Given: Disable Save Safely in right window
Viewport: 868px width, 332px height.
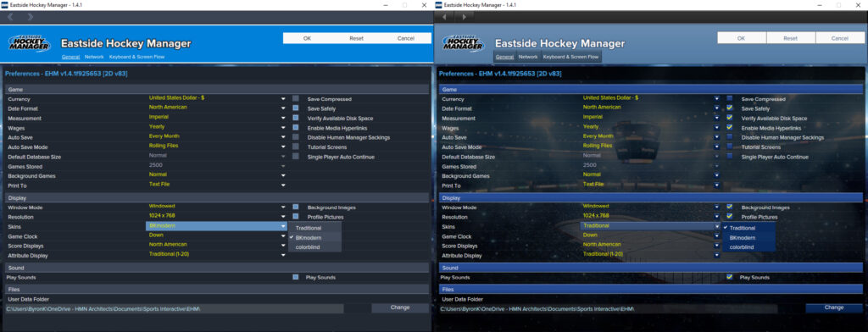Looking at the screenshot, I should pyautogui.click(x=730, y=108).
